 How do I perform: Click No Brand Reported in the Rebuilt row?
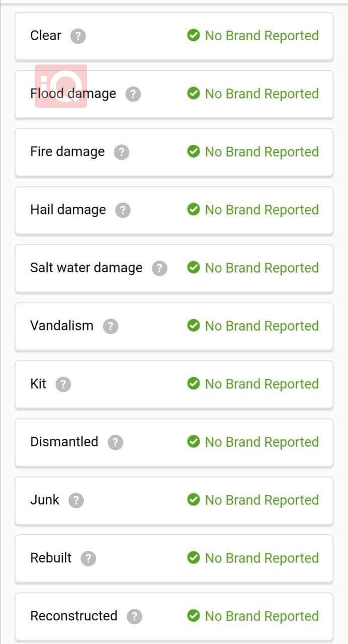pos(262,558)
